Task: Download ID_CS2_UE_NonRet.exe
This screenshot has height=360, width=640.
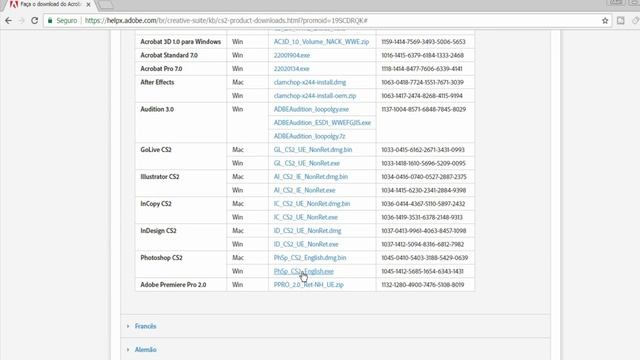Action: coord(306,244)
